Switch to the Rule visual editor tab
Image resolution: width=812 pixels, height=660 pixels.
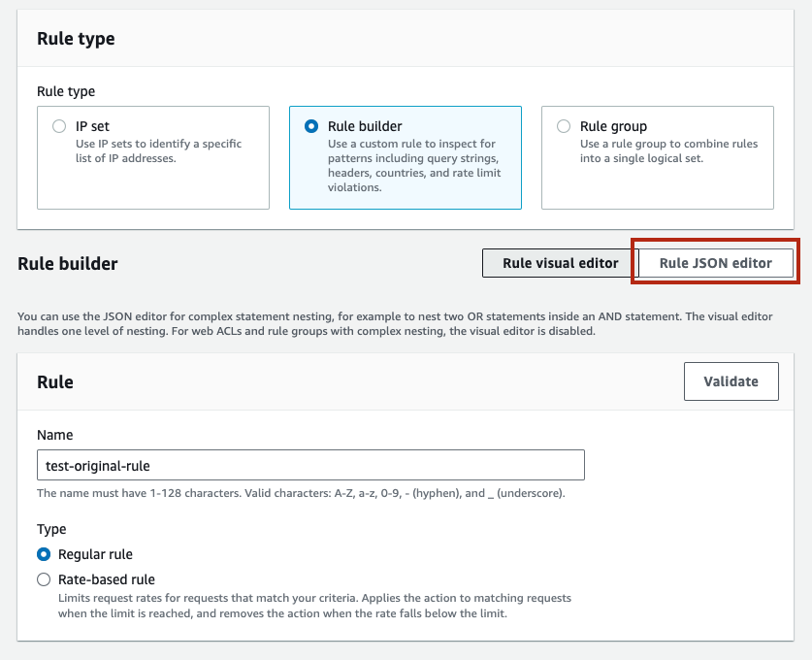(560, 263)
